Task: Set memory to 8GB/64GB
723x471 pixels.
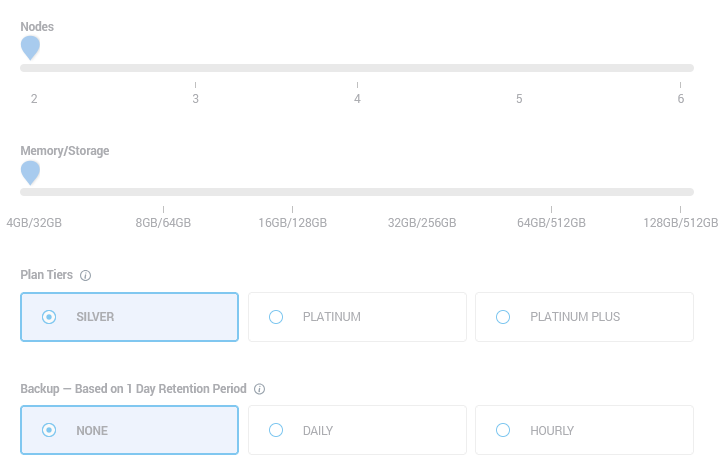Action: (x=163, y=192)
